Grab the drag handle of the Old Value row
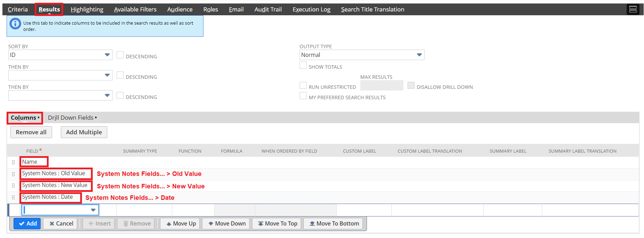The height and width of the screenshot is (238, 644). tap(13, 174)
